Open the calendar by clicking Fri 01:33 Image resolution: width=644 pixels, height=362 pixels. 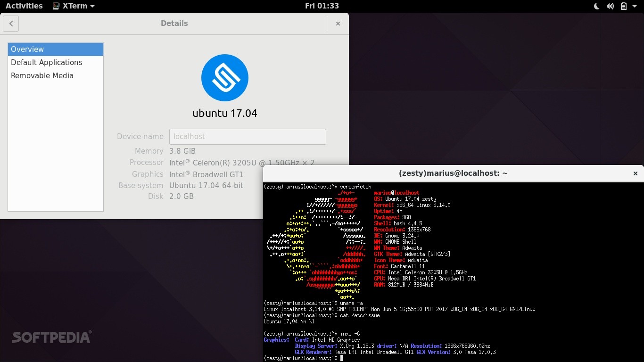[x=322, y=6]
